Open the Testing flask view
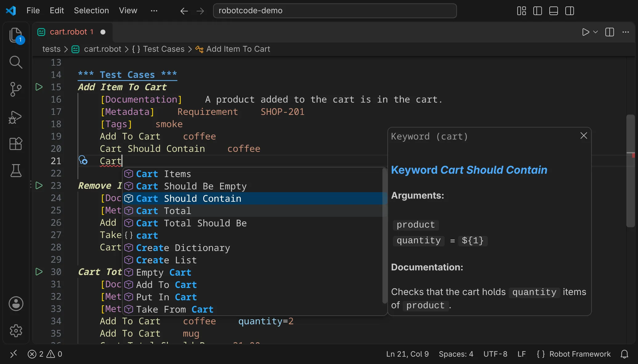This screenshot has height=364, width=638. point(16,171)
